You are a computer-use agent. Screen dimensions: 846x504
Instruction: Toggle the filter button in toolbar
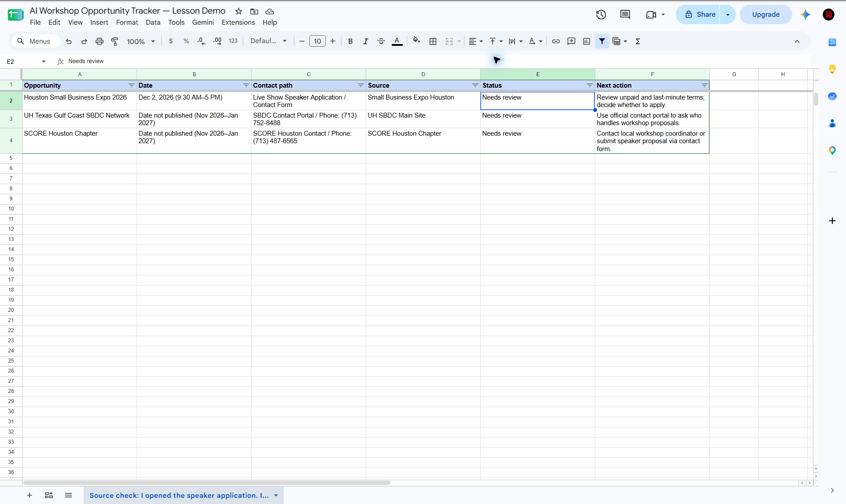602,41
